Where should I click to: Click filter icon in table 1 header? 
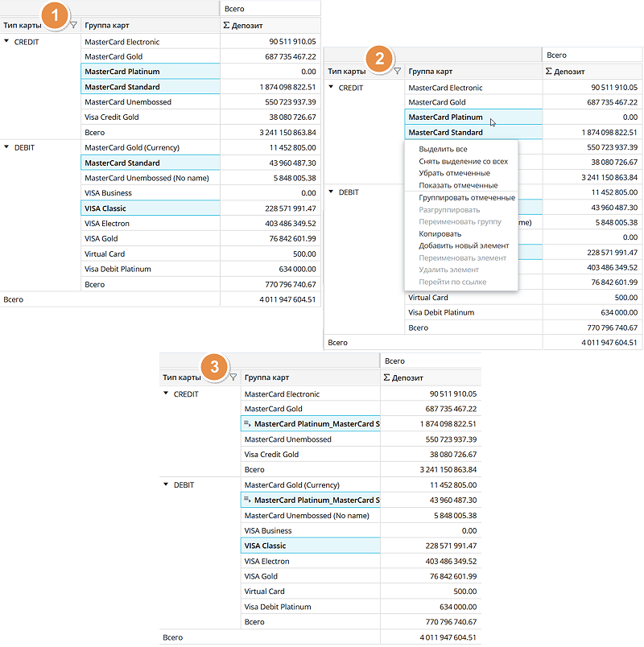74,26
